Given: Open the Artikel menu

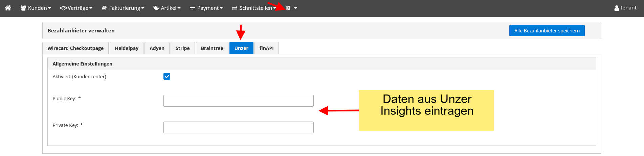Looking at the screenshot, I should tap(167, 8).
